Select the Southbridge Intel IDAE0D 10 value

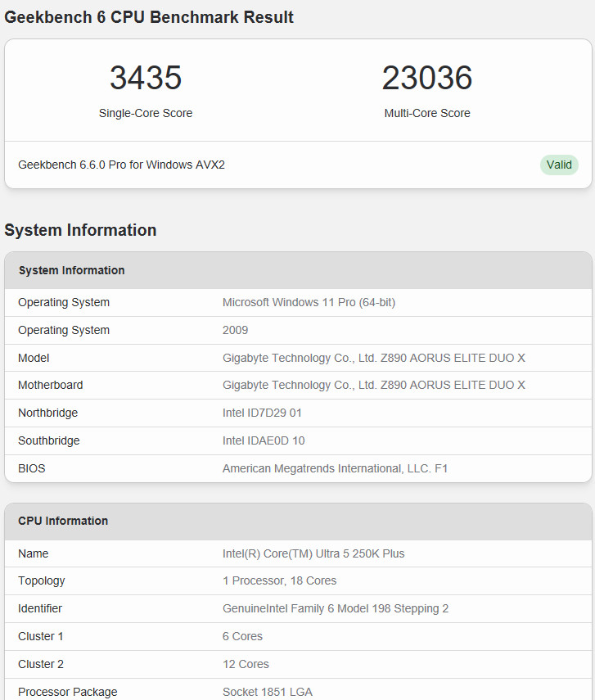(x=264, y=440)
